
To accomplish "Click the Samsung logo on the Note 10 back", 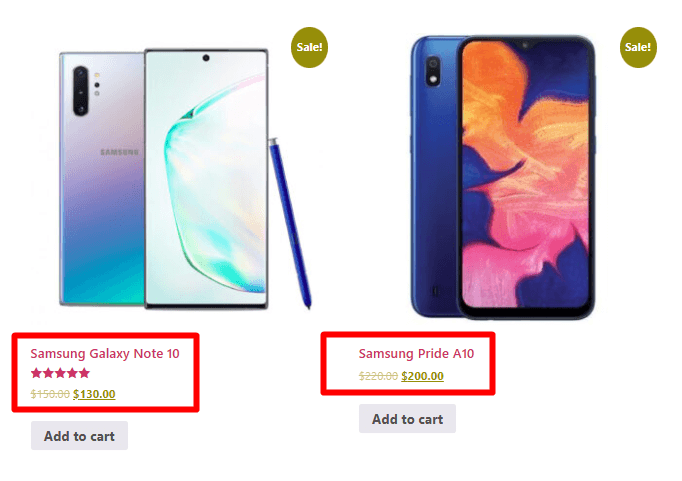I will pyautogui.click(x=119, y=152).
